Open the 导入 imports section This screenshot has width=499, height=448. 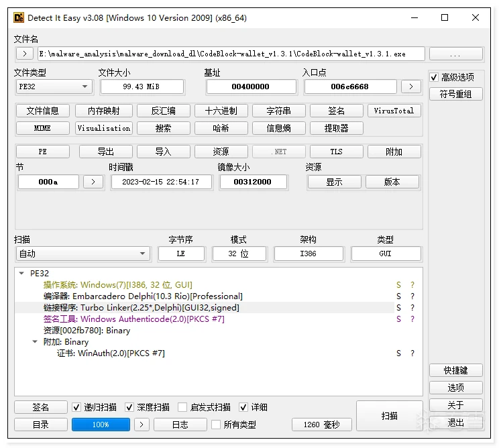(x=163, y=152)
